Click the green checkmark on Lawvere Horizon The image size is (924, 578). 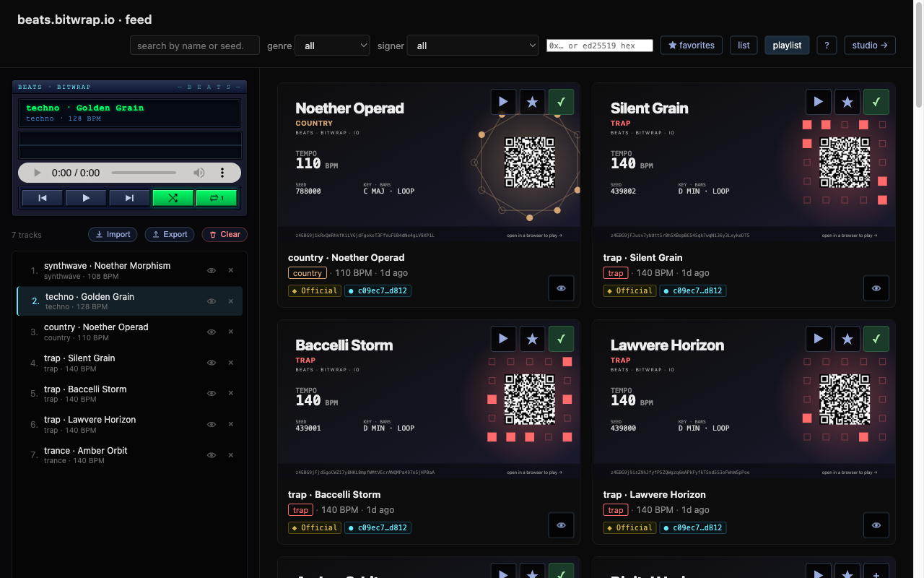(876, 338)
